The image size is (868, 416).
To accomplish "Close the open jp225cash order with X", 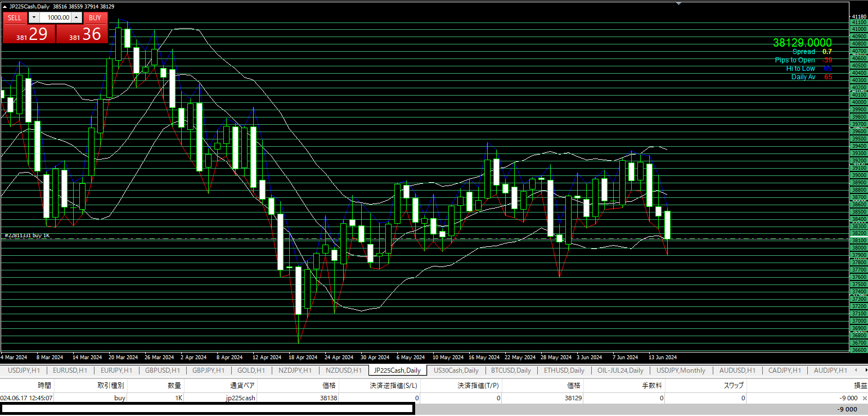I will tap(863, 398).
